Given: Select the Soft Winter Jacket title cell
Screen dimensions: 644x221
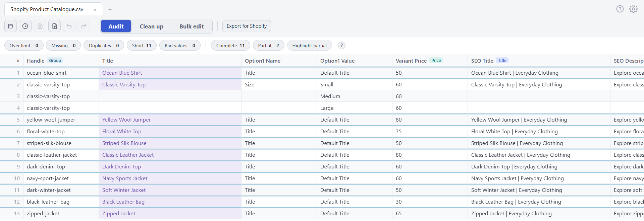Looking at the screenshot, I should [170, 190].
